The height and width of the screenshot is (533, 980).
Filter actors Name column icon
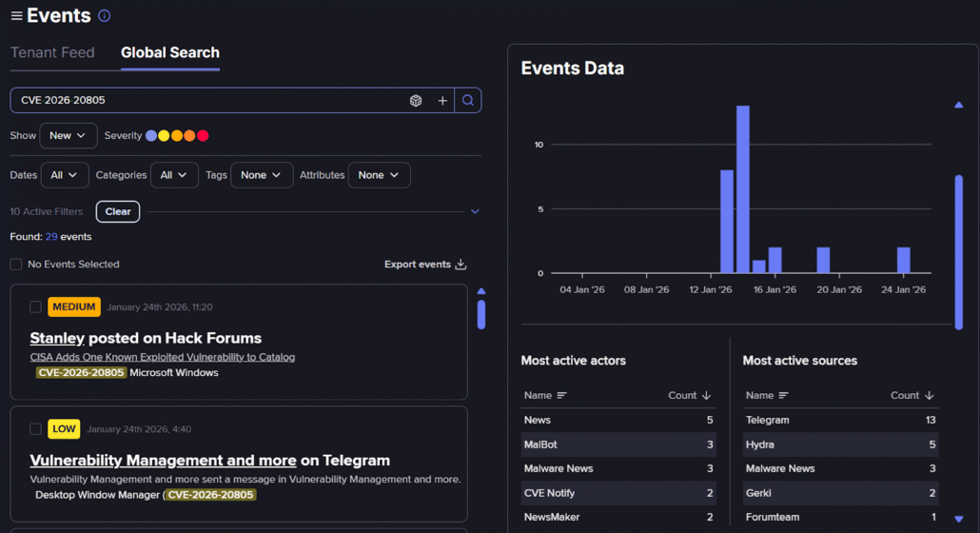(x=561, y=395)
